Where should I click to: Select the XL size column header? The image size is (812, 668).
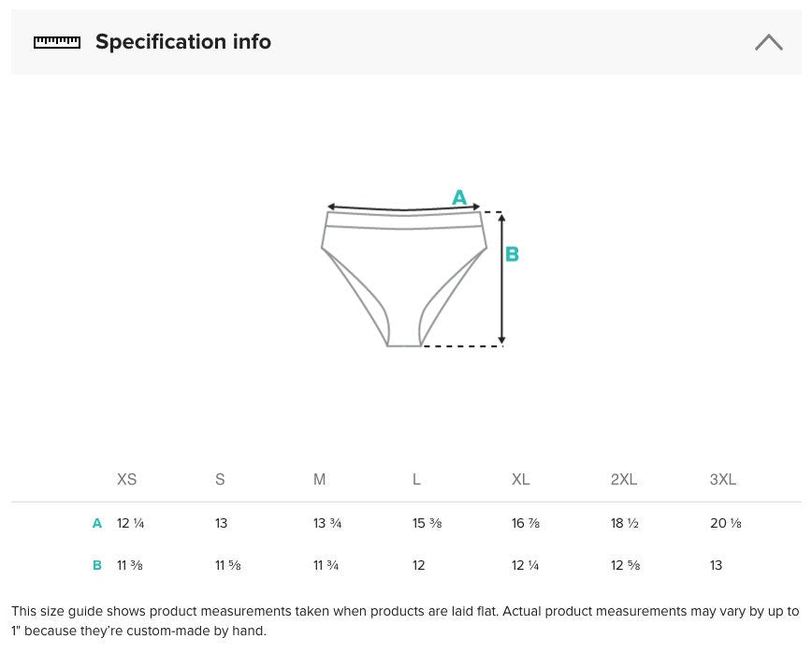pyautogui.click(x=520, y=479)
